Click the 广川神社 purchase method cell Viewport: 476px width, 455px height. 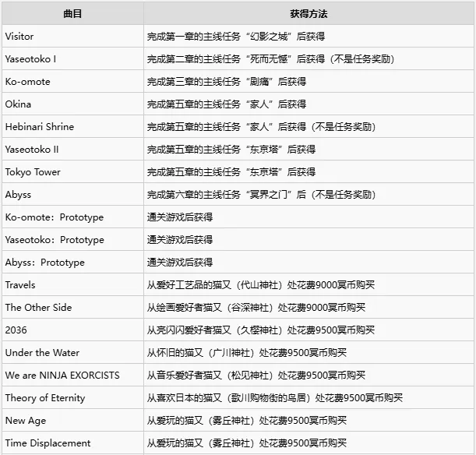(x=309, y=352)
